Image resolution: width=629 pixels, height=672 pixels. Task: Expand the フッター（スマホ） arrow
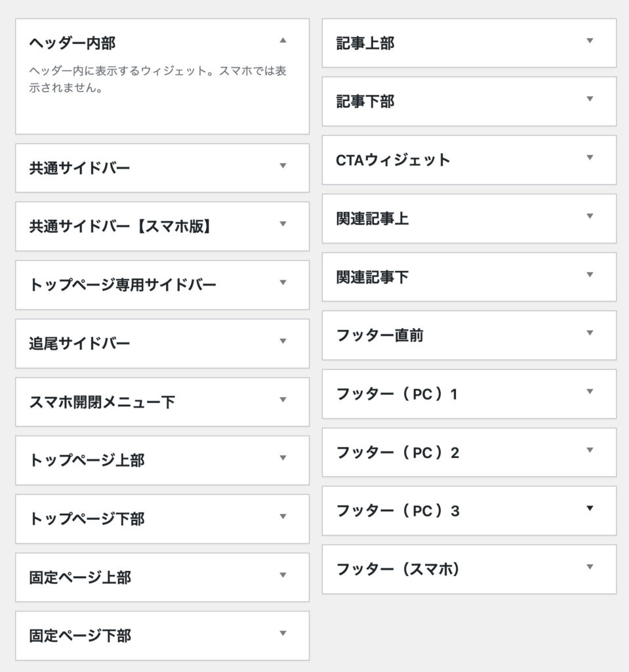pyautogui.click(x=590, y=567)
